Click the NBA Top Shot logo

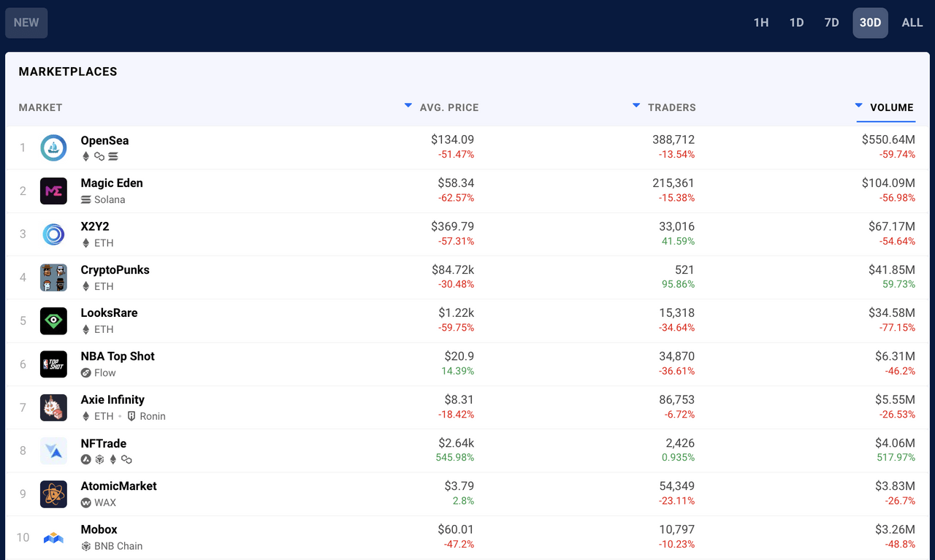point(53,364)
